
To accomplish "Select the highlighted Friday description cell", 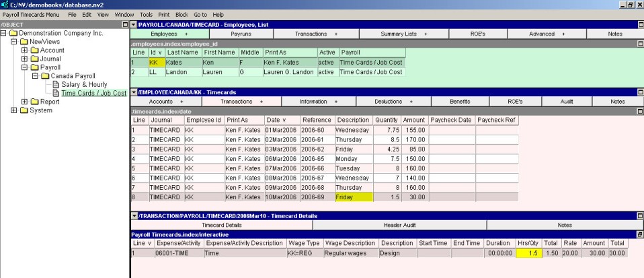I will coord(354,197).
